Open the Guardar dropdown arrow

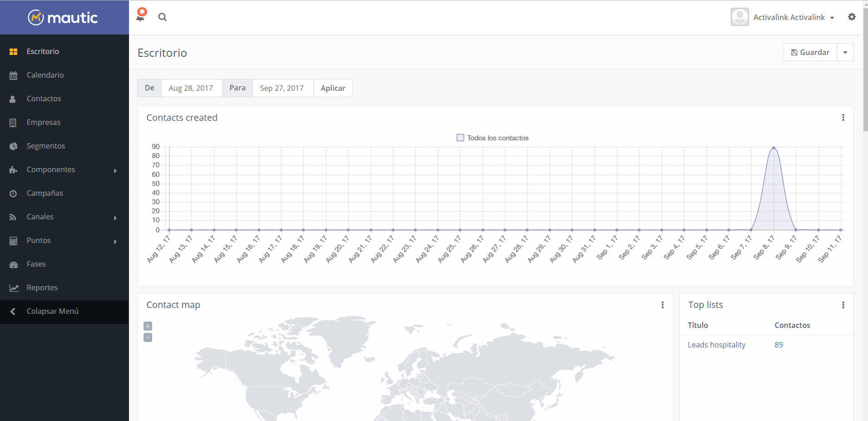coord(845,52)
